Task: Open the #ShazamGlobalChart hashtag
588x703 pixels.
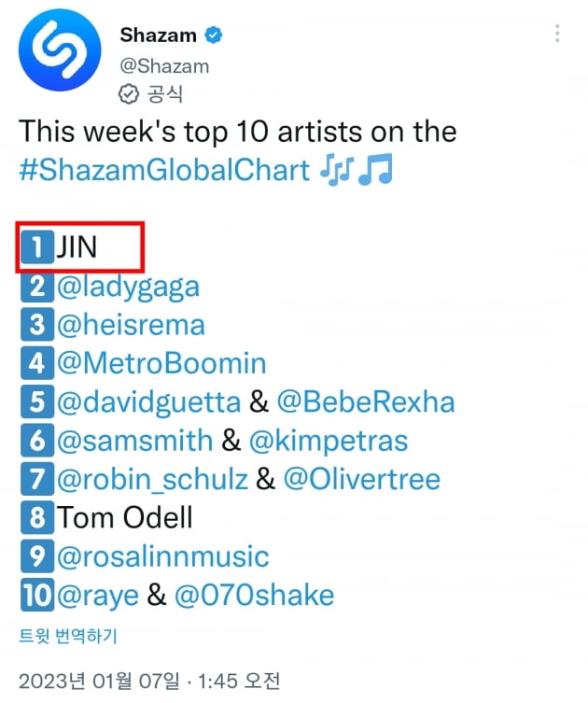Action: (x=164, y=170)
